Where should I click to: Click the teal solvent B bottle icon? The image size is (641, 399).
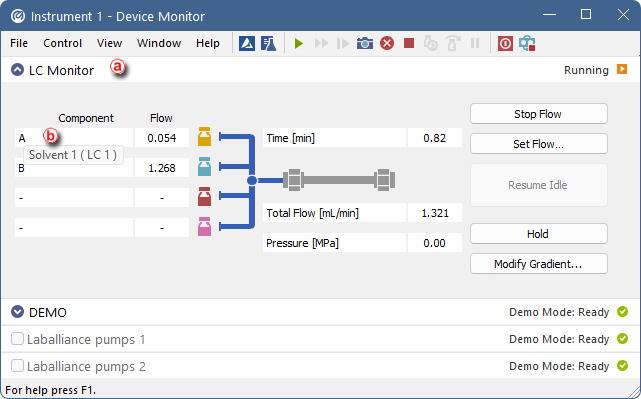pos(204,167)
